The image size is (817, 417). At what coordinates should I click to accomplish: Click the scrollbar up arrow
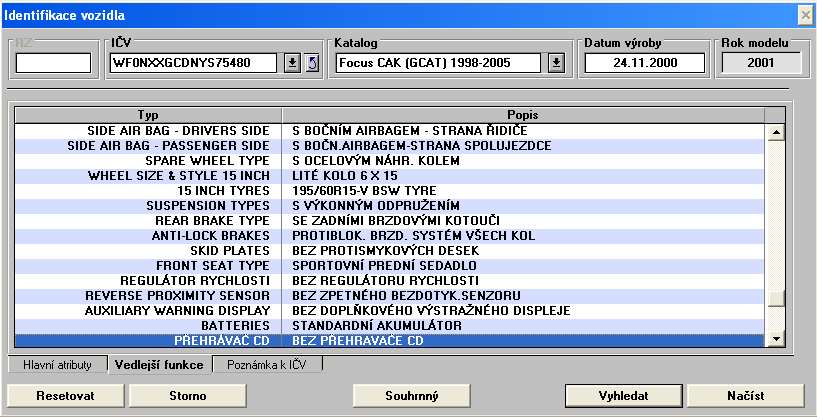[775, 131]
